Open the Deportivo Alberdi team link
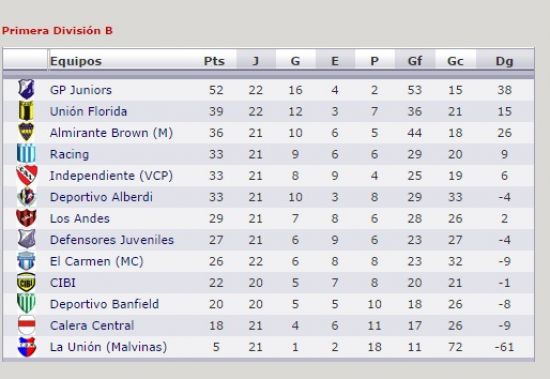 tap(101, 197)
